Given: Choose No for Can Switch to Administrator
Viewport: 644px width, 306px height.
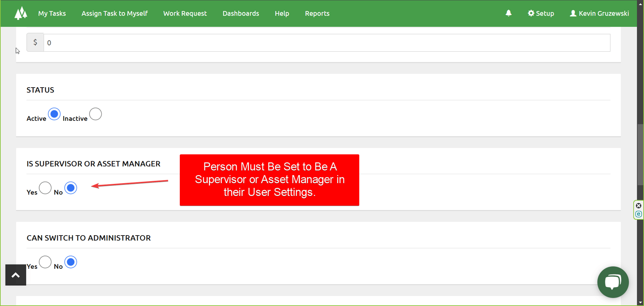Looking at the screenshot, I should 71,262.
